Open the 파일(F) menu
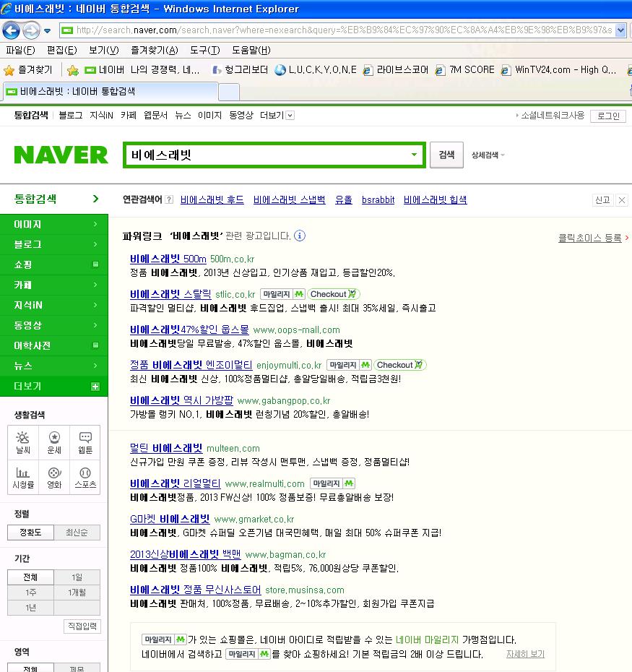The height and width of the screenshot is (672, 632). tap(20, 50)
